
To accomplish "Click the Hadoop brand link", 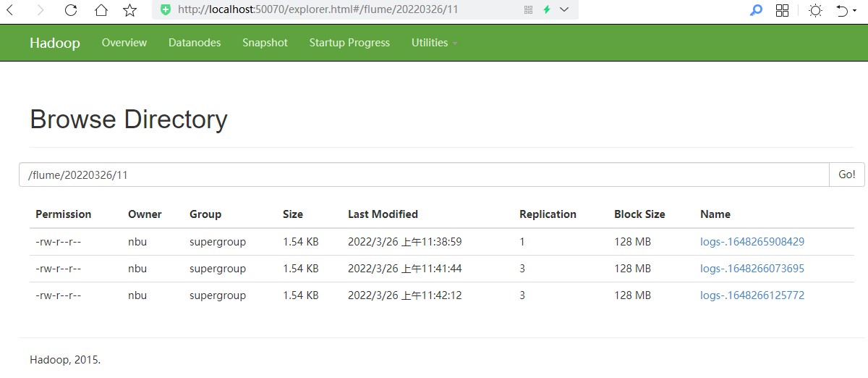I will pos(55,43).
